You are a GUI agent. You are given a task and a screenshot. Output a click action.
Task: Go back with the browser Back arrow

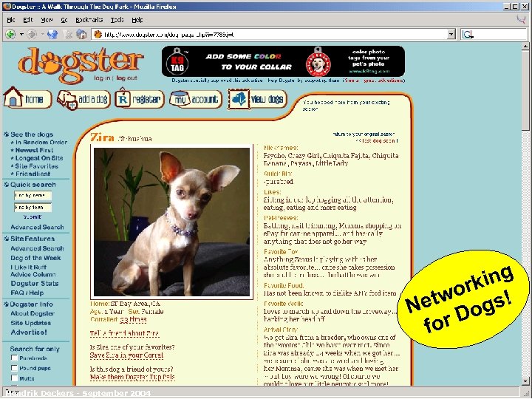tap(10, 34)
